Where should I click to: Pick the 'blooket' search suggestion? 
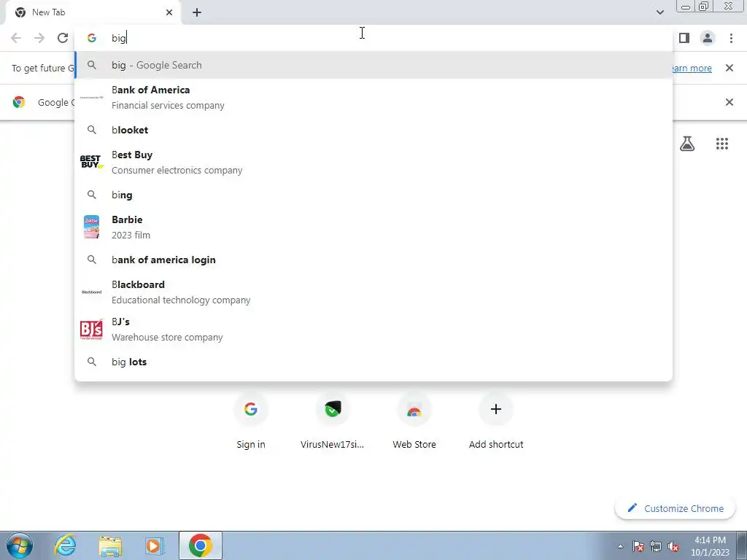coord(373,130)
